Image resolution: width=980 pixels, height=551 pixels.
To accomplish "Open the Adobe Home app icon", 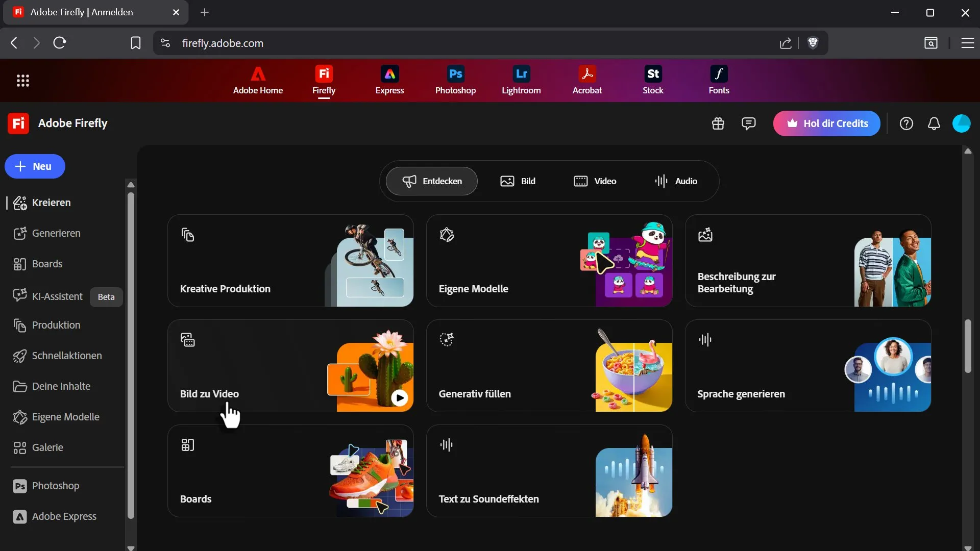I will [258, 81].
